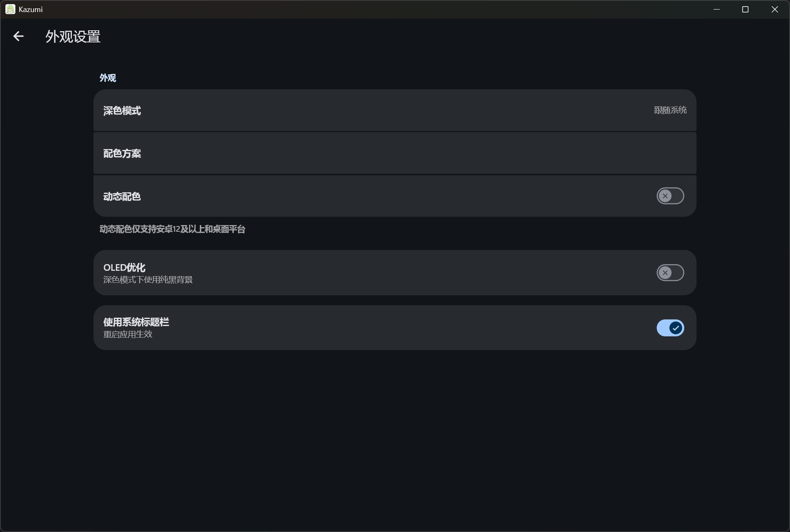Click the Kazumi window title text
Image resolution: width=790 pixels, height=532 pixels.
(31, 9)
